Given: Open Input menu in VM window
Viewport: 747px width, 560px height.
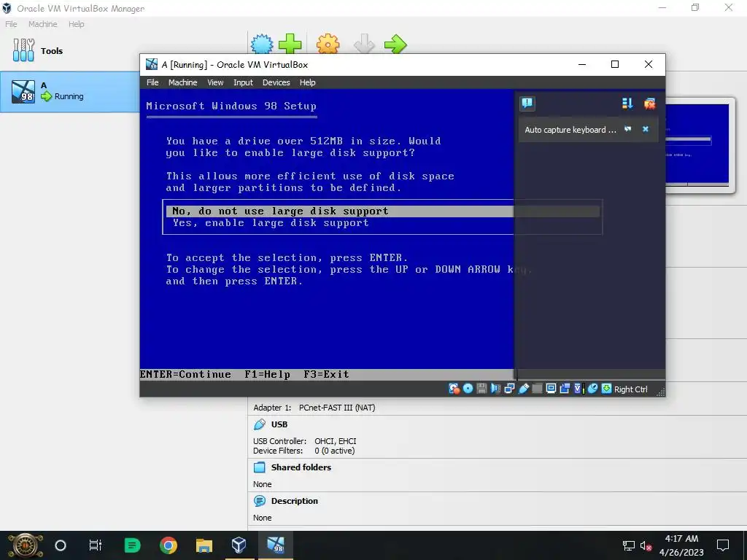Looking at the screenshot, I should click(x=243, y=82).
